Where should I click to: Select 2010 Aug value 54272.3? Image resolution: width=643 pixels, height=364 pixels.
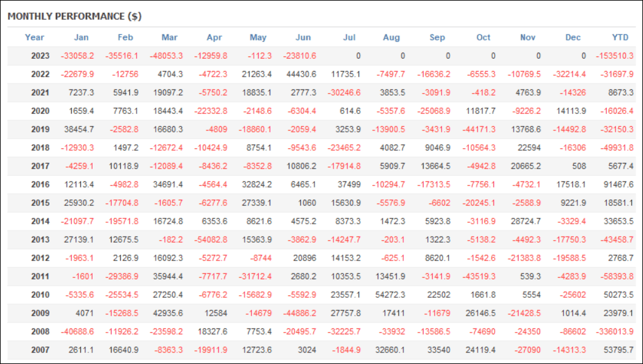pos(390,295)
